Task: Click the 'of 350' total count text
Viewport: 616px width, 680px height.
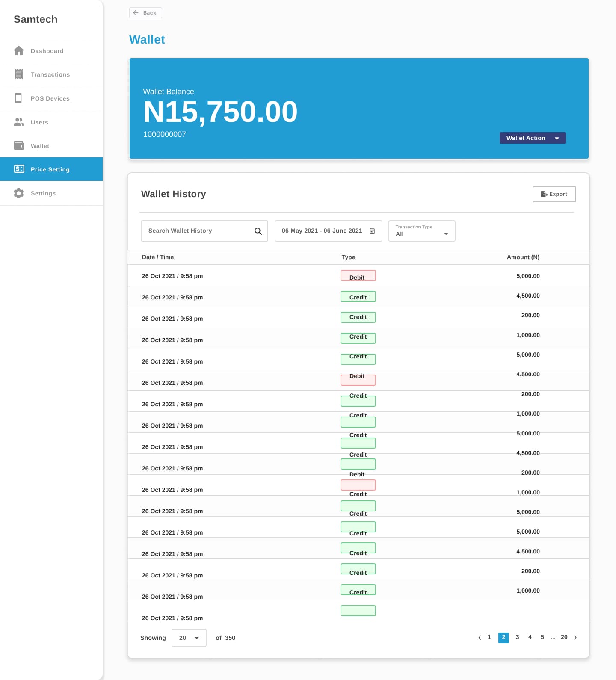Action: click(x=225, y=638)
